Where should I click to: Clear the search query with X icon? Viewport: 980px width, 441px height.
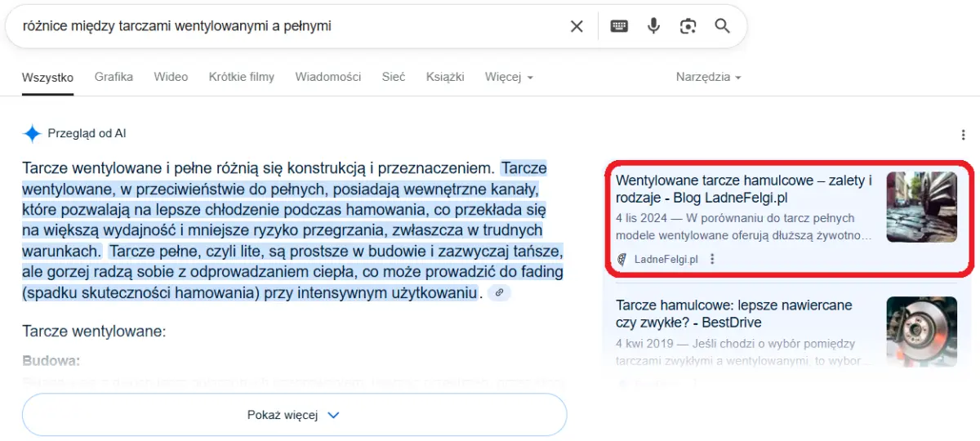pos(577,26)
